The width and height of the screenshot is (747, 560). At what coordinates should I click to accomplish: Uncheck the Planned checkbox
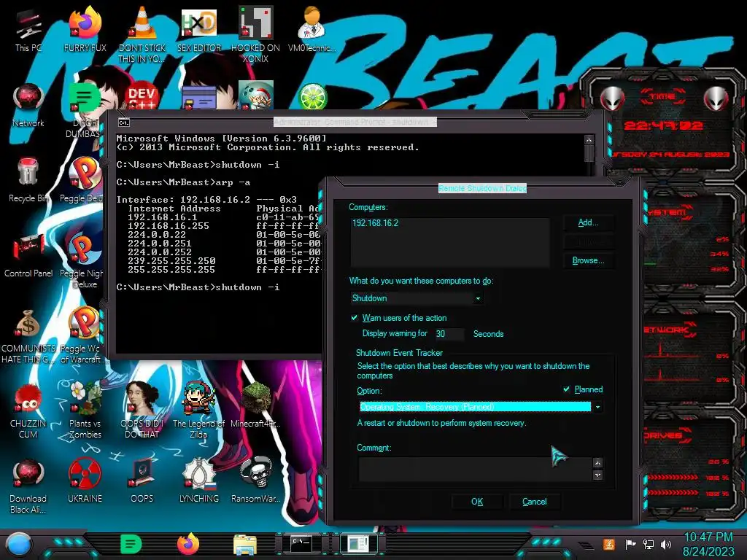pos(566,389)
